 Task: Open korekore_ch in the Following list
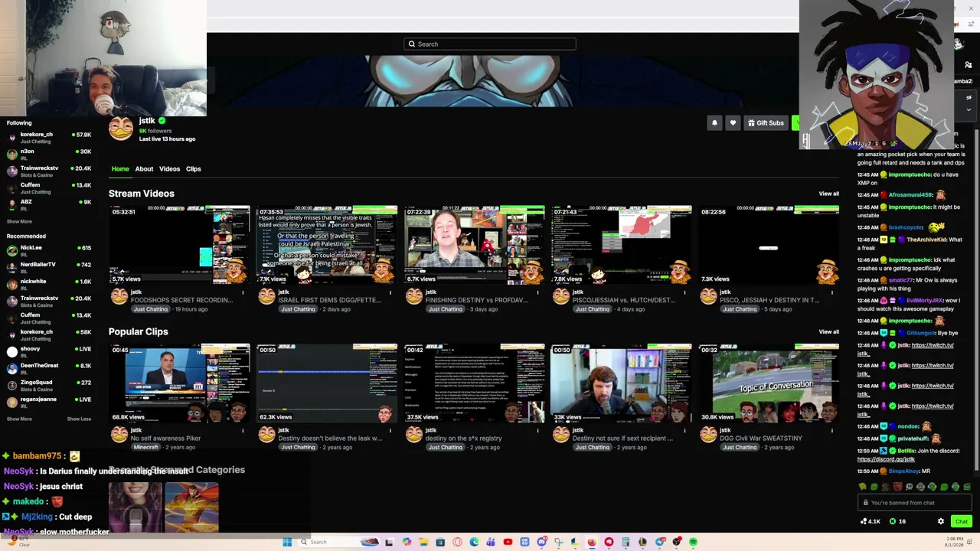49,138
